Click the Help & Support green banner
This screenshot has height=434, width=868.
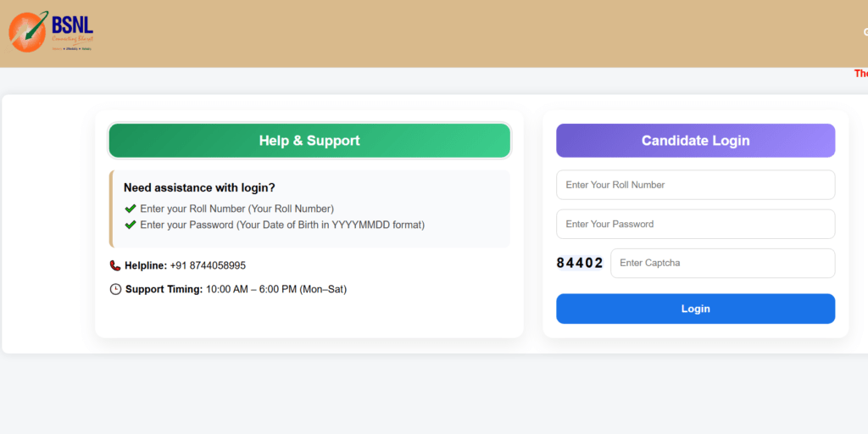[x=309, y=141]
